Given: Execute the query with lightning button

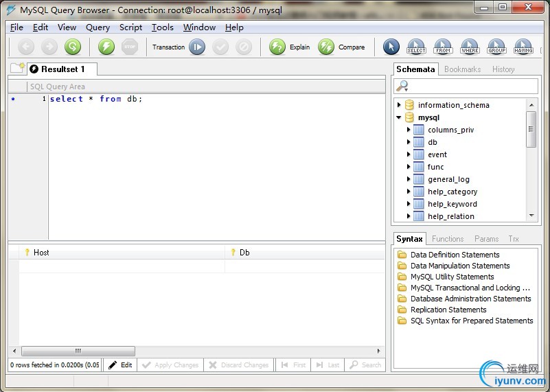Looking at the screenshot, I should tap(106, 47).
